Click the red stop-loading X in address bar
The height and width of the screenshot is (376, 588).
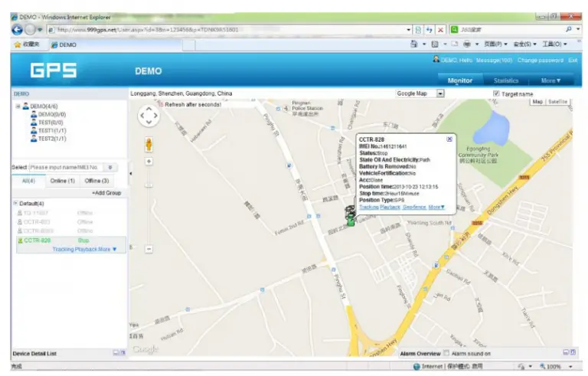coord(441,30)
